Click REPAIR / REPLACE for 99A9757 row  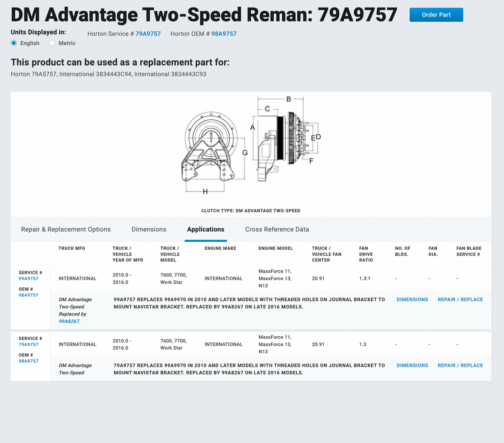coord(460,300)
